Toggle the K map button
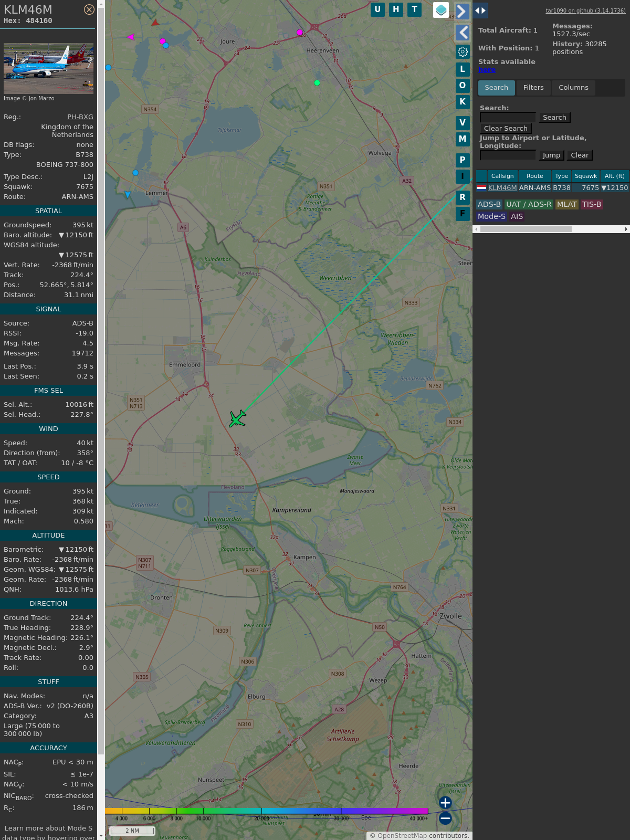The image size is (630, 840). tap(463, 102)
